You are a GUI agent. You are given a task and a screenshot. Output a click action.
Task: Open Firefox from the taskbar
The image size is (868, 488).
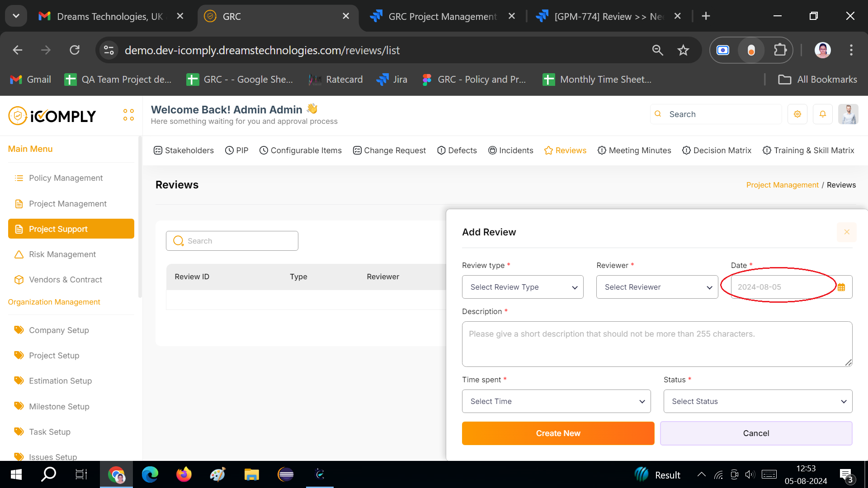coord(184,474)
